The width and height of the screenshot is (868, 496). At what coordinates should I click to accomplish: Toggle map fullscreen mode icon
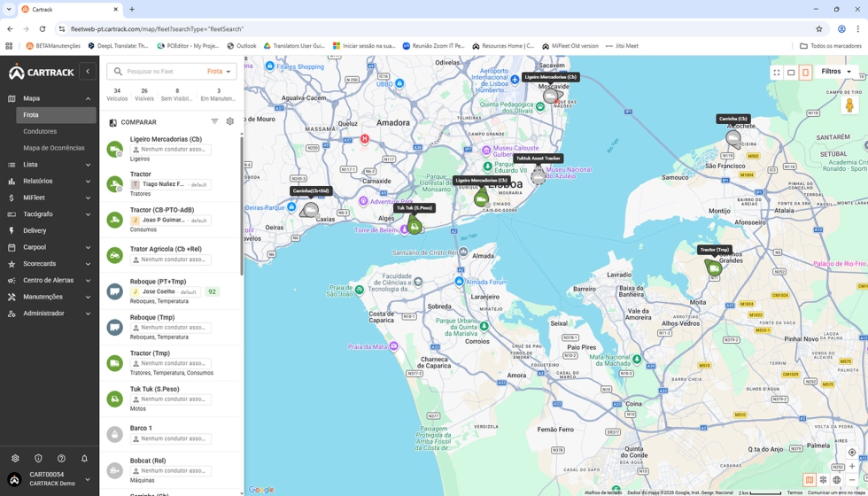tap(777, 73)
